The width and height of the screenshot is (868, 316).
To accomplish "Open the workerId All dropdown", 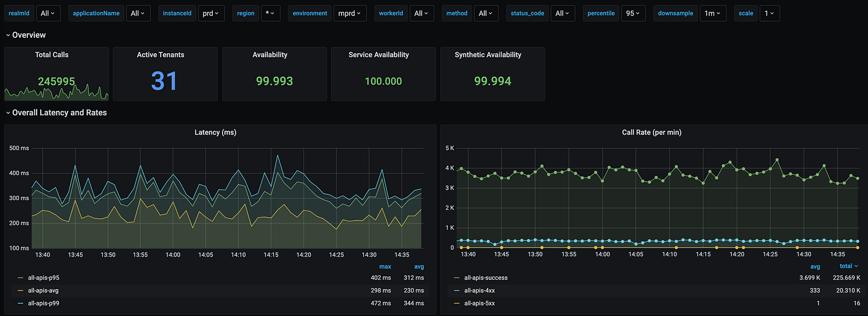I will [421, 13].
